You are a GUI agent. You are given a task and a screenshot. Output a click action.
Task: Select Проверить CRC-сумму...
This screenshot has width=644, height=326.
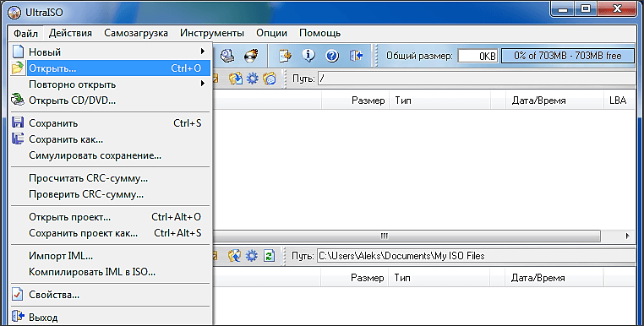pyautogui.click(x=110, y=194)
